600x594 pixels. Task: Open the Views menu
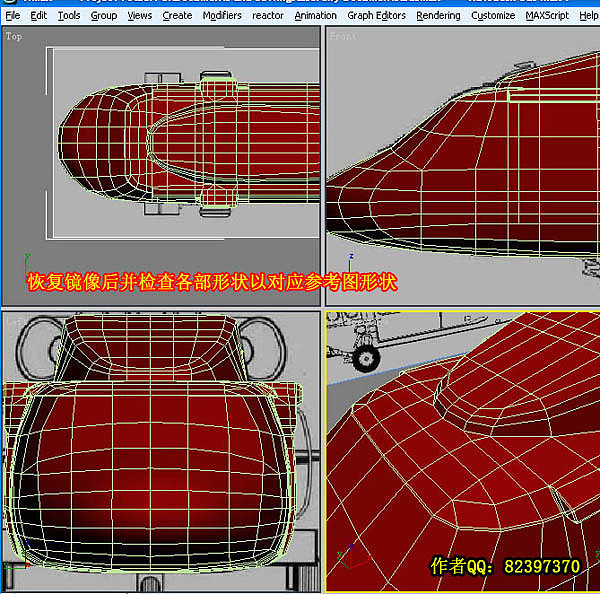pos(140,16)
